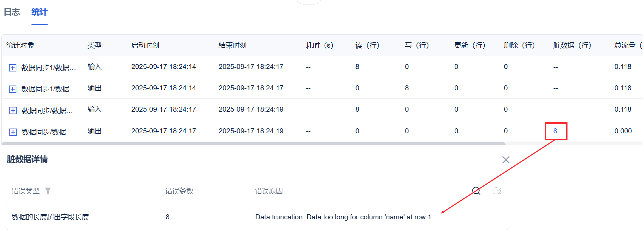
Task: Click the 结束时刻 column header
Action: tap(233, 45)
